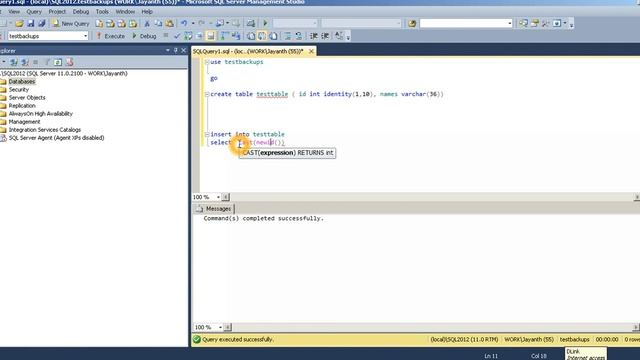Viewport: 640px width, 360px height.
Task: Open the Query menu
Action: 34,11
